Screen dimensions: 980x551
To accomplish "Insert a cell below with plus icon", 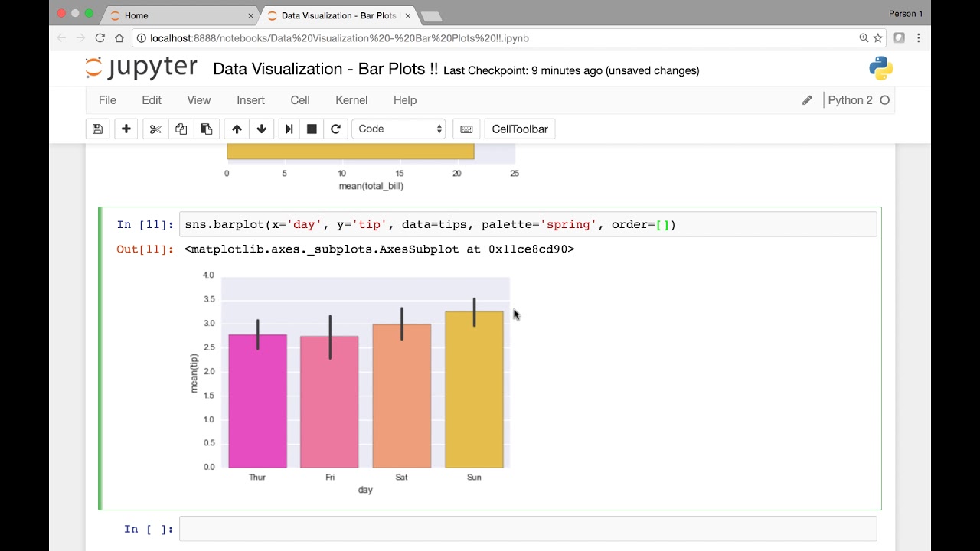I will [x=126, y=129].
